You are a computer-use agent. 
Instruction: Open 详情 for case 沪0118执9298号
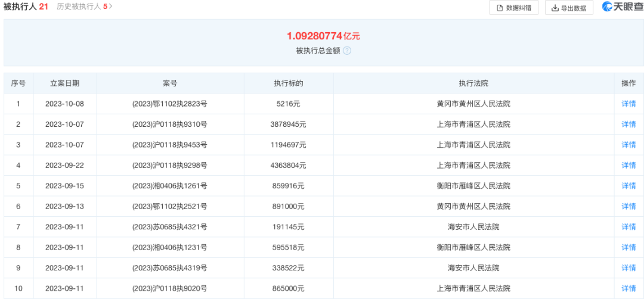coord(628,165)
